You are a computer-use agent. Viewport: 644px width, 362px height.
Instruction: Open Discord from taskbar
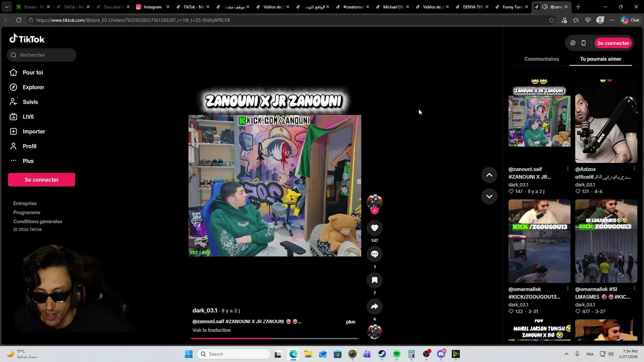(441, 354)
